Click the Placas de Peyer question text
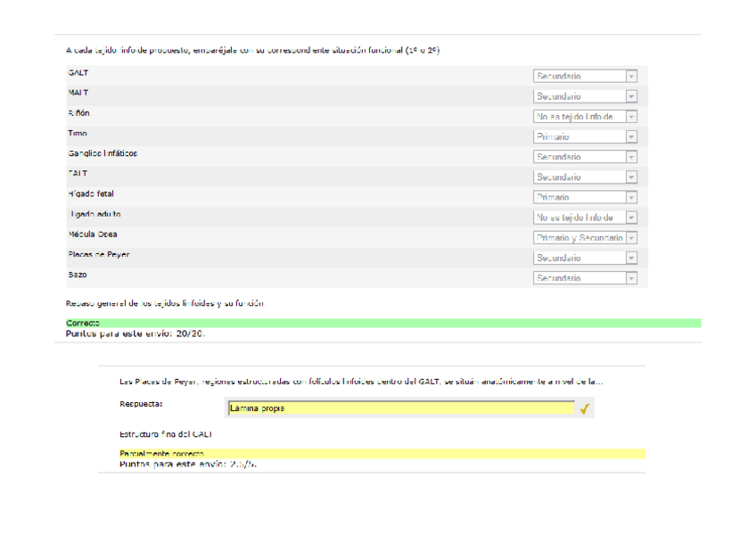Screen dimensions: 756x535 361,382
